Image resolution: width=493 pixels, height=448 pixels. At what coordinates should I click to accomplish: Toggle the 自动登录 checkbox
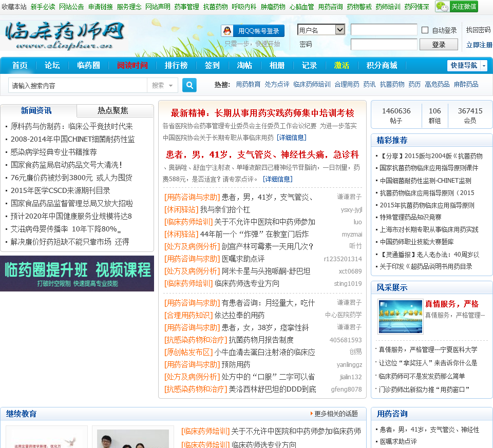[425, 30]
